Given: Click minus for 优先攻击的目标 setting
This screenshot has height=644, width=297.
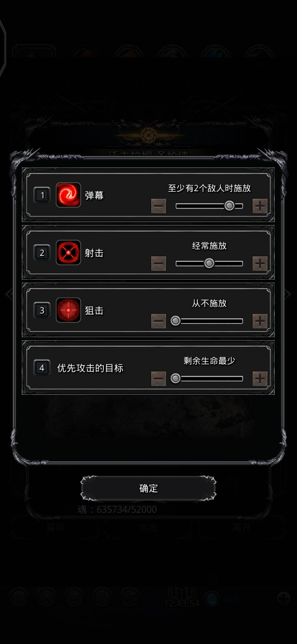Looking at the screenshot, I should (x=158, y=378).
